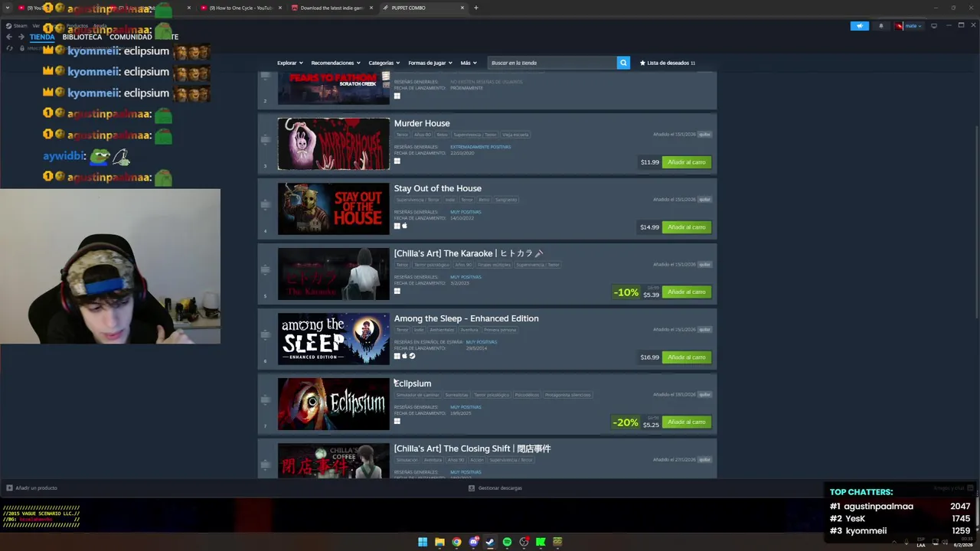Open the Murder House game thumbnail
Viewport: 980px width, 551px height.
tap(333, 144)
